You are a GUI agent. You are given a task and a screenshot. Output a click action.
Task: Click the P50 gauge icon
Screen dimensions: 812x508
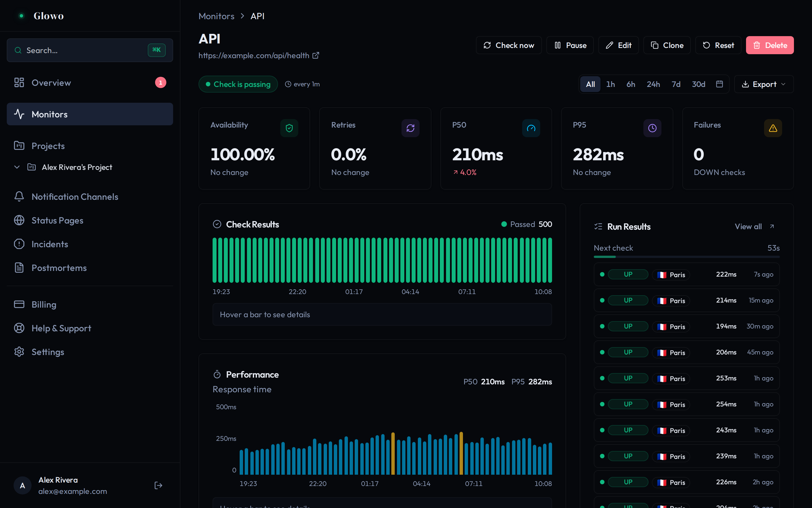531,128
